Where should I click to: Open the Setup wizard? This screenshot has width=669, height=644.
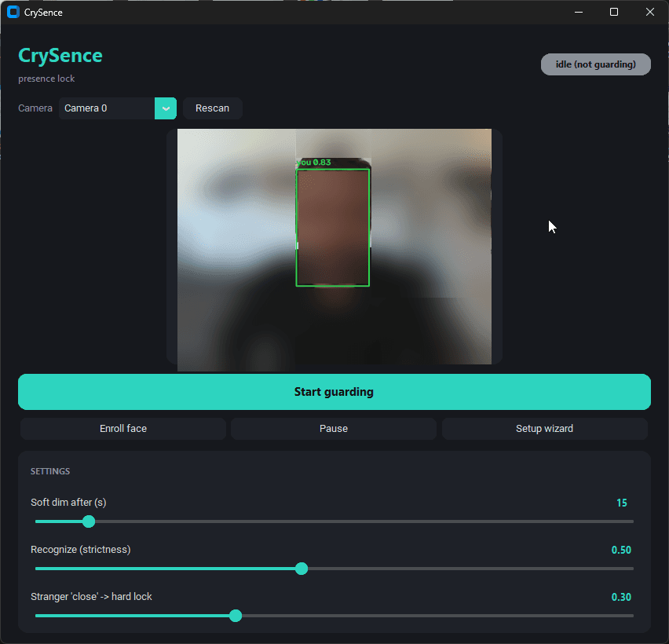tap(544, 429)
